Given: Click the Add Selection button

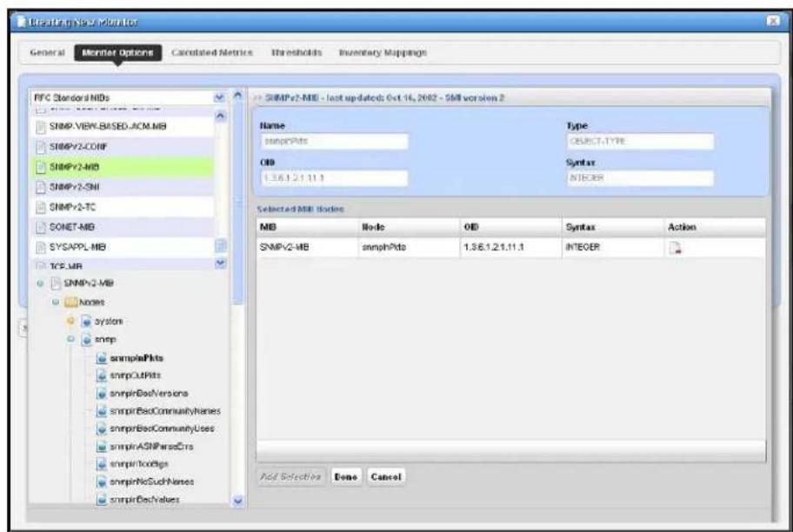Looking at the screenshot, I should pos(290,477).
